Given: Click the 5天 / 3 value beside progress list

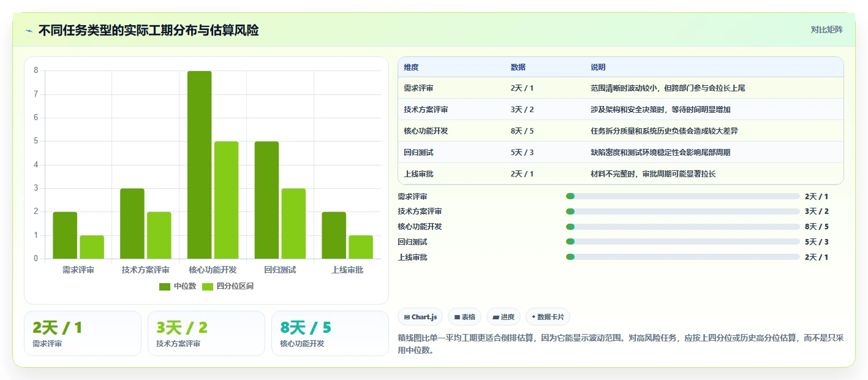Looking at the screenshot, I should [x=817, y=242].
